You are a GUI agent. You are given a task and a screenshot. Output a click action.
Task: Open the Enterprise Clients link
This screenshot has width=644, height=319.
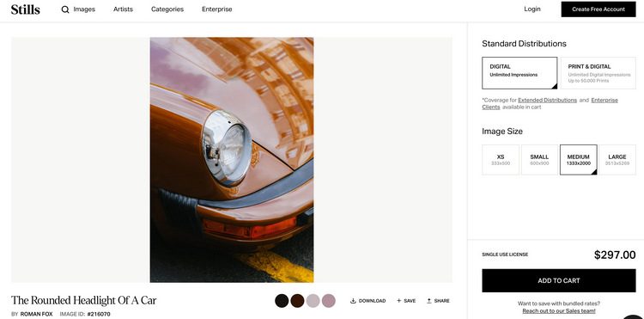pos(605,101)
